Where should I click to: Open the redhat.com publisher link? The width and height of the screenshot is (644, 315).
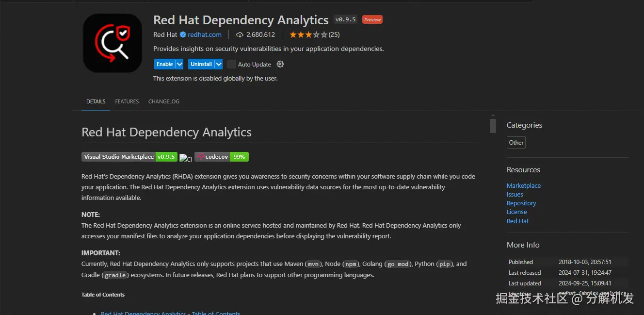pos(205,34)
